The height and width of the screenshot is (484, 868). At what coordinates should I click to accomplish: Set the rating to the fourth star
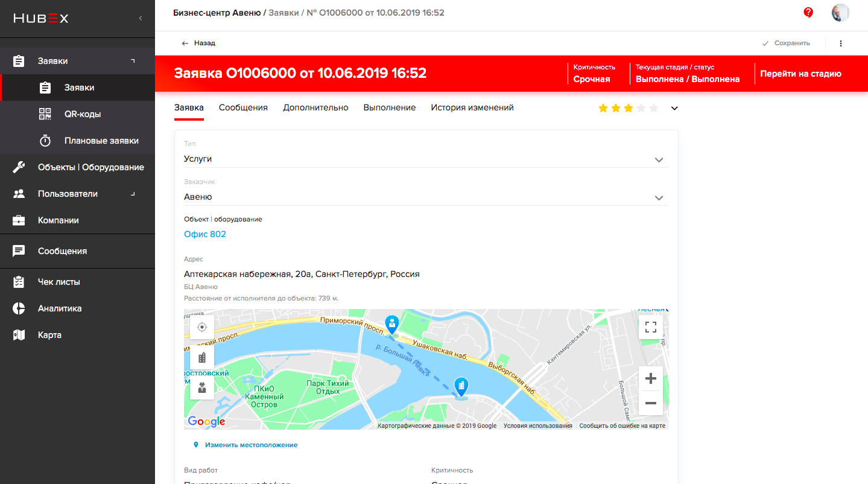tap(641, 108)
